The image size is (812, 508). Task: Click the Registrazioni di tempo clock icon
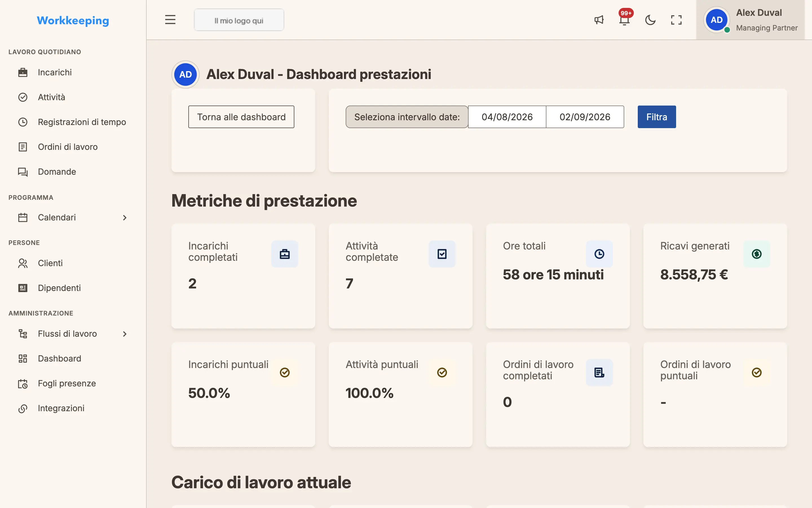coord(23,122)
